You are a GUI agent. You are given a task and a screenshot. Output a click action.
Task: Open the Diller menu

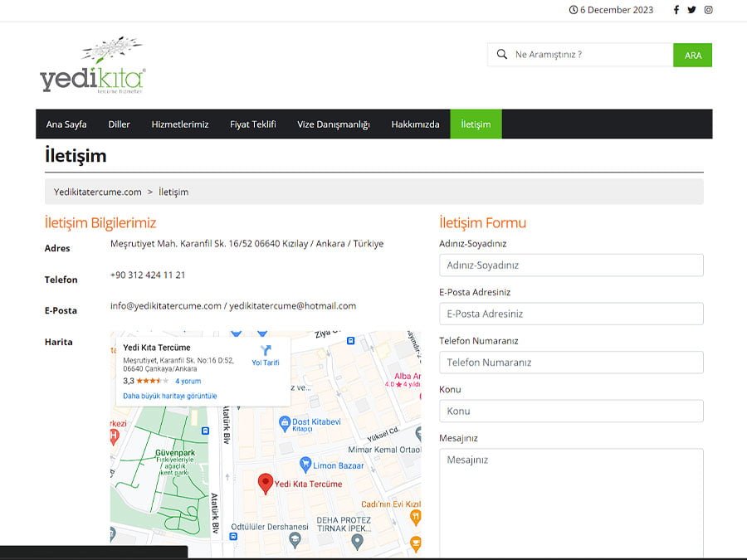click(119, 124)
